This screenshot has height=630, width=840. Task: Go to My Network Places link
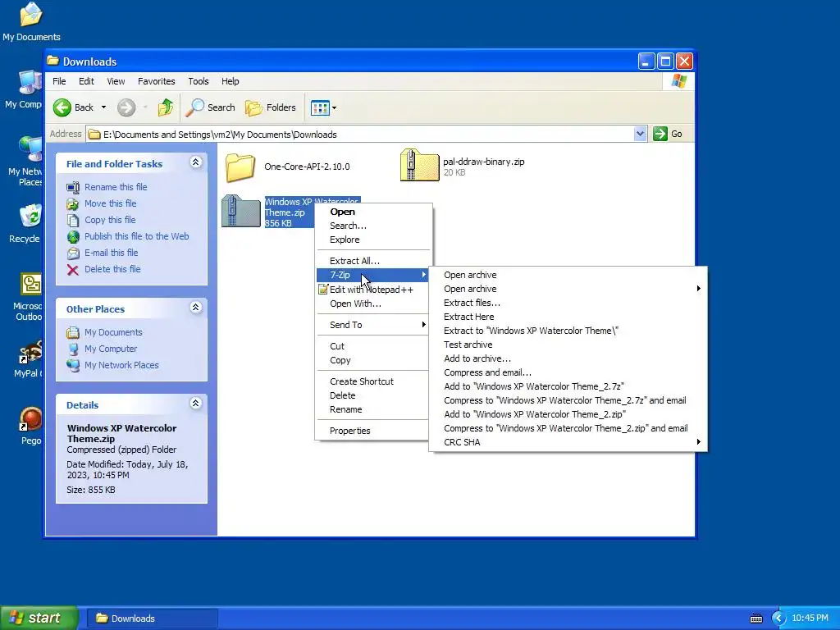pyautogui.click(x=121, y=365)
